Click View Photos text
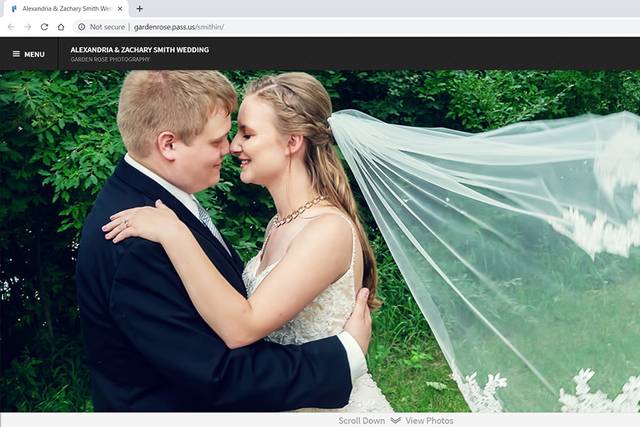 pos(429,420)
